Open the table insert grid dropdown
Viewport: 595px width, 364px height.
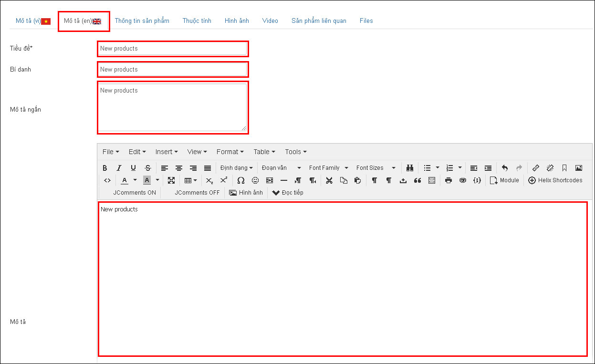tap(191, 180)
